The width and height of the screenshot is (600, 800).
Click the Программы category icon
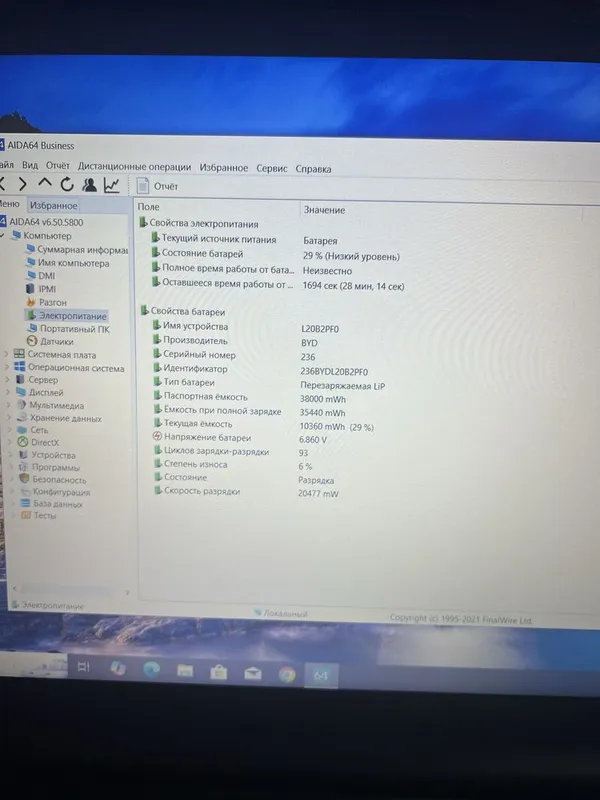click(23, 467)
